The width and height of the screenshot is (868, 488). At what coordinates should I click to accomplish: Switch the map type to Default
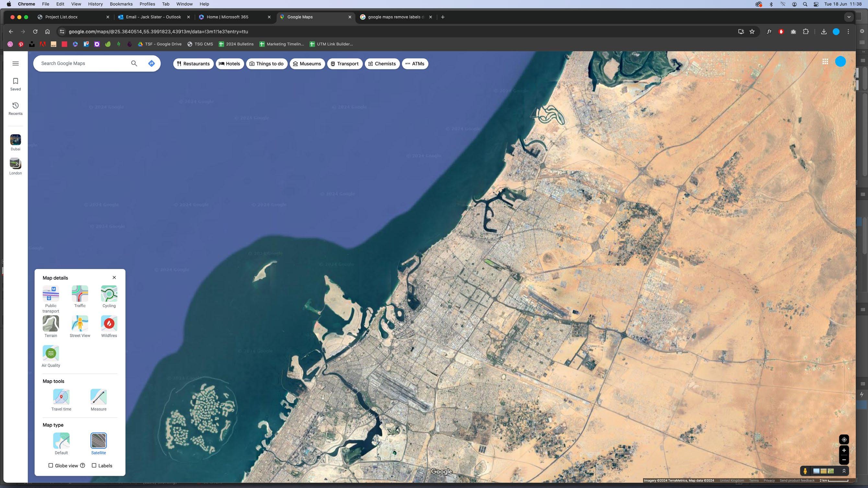61,441
